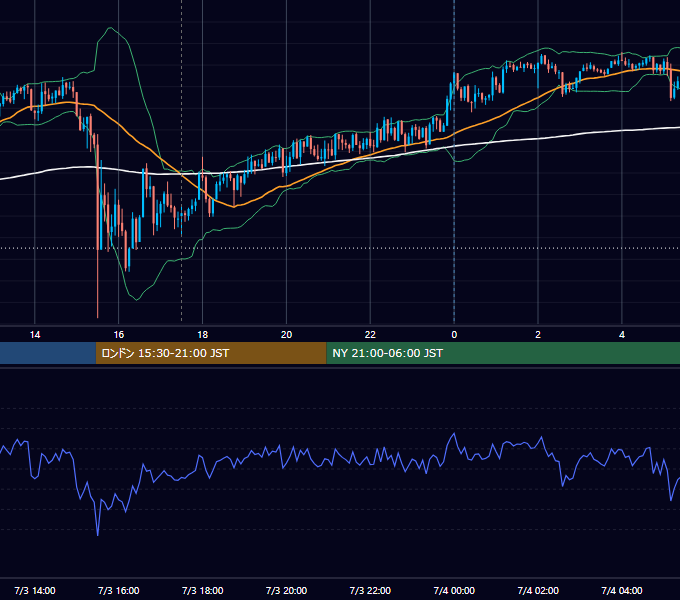Click the 7/4 02:00 time label

tap(538, 590)
